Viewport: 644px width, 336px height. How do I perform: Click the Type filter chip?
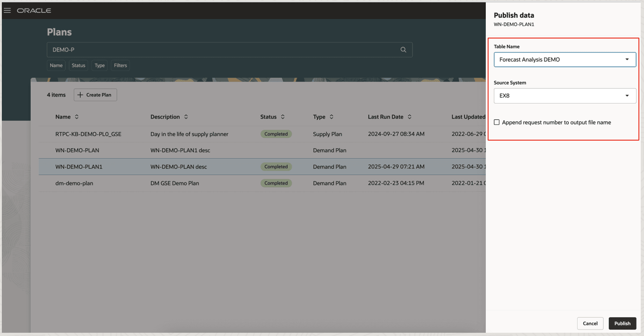click(100, 65)
